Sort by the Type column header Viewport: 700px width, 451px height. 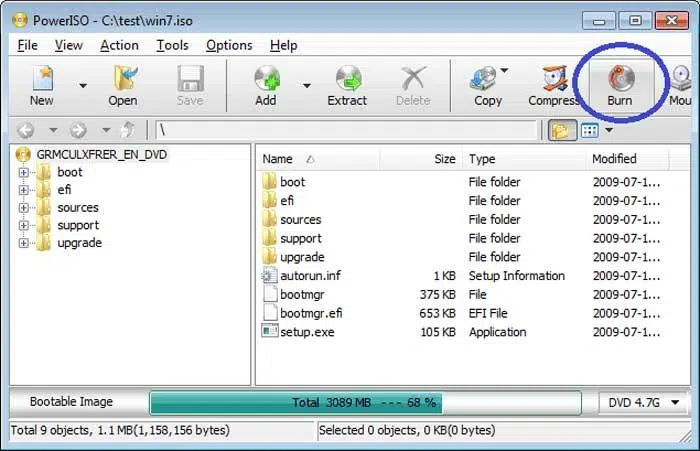click(x=524, y=159)
